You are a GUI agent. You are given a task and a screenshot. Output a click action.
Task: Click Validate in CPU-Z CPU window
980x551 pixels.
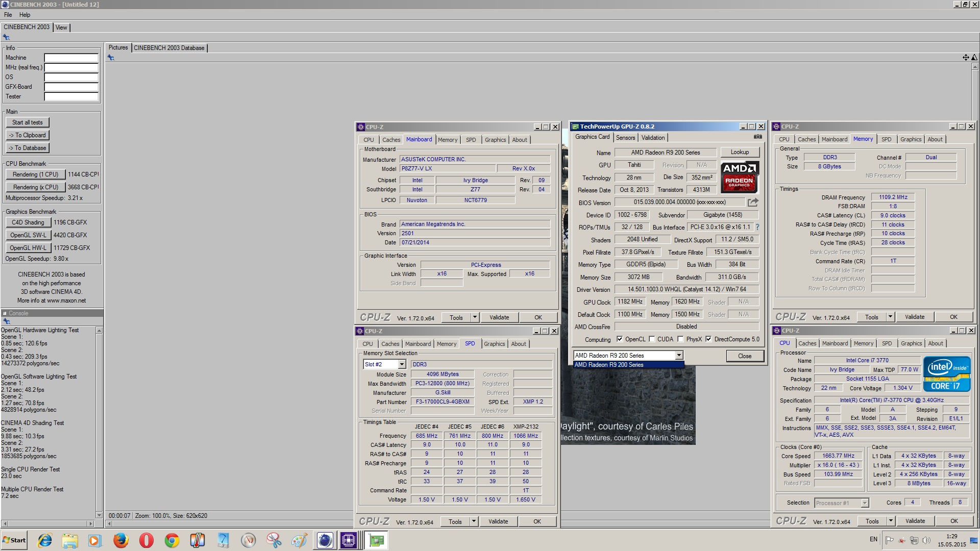[915, 521]
